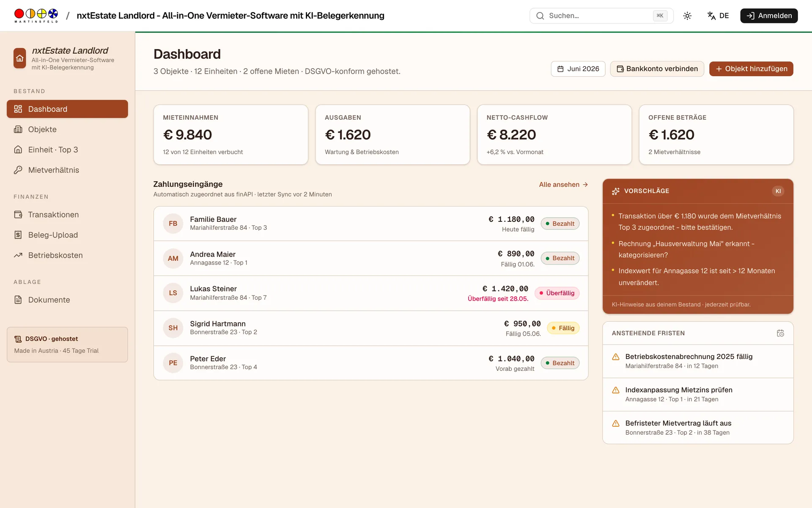Click the AM avatar of Andrea Maier

173,258
